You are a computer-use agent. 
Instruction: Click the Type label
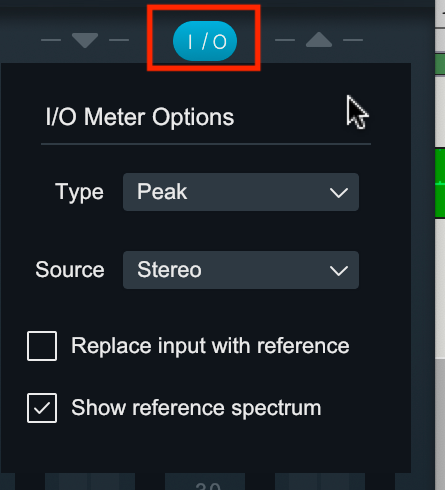(x=79, y=193)
